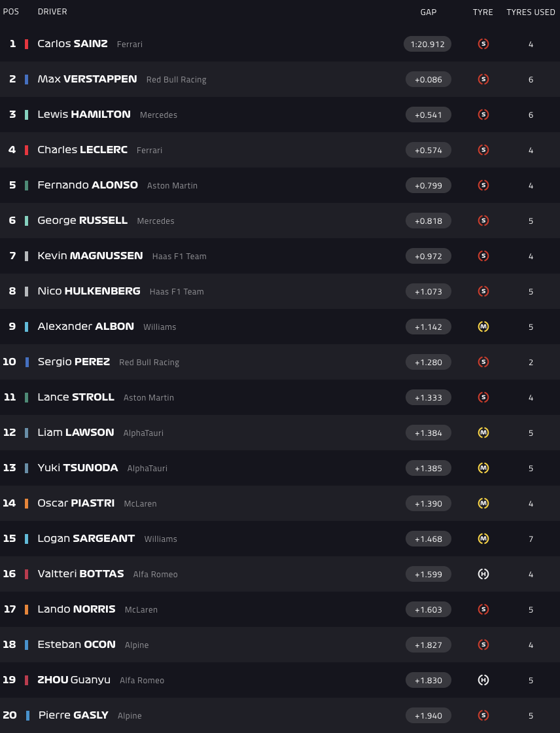Click Oscar Piastri's medium tyre icon
This screenshot has height=733, width=560.
[x=483, y=503]
